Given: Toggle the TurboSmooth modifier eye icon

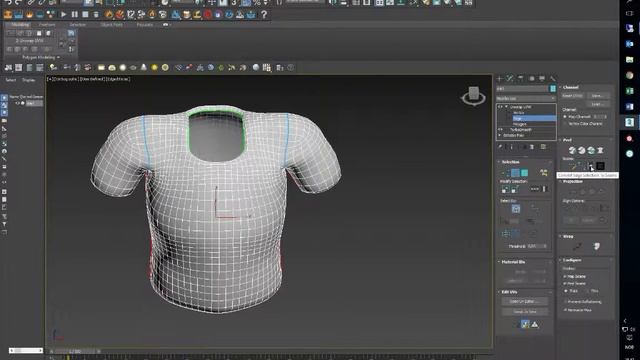Looking at the screenshot, I should tap(500, 129).
